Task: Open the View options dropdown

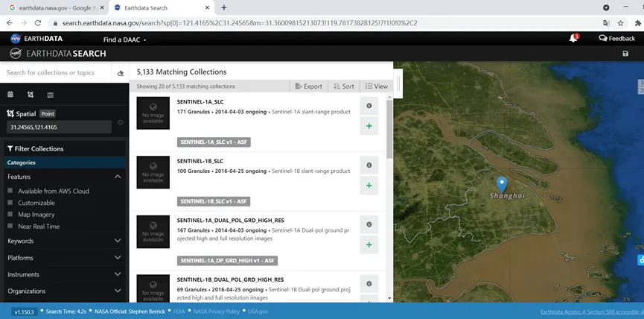Action: [376, 86]
